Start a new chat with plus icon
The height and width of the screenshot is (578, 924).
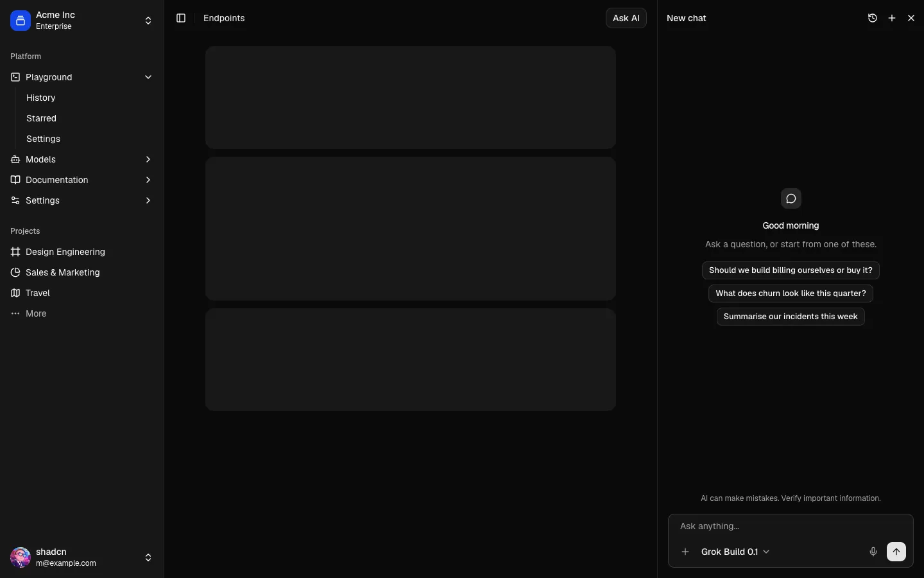coord(892,18)
